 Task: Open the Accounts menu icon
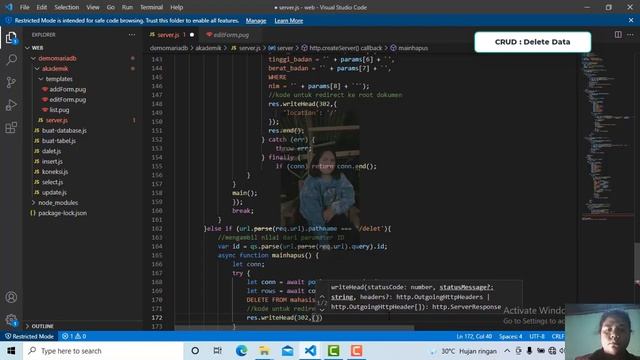pyautogui.click(x=11, y=297)
